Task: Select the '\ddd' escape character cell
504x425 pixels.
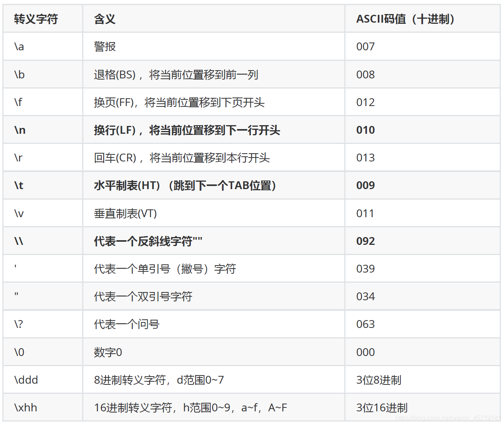Action: click(43, 380)
